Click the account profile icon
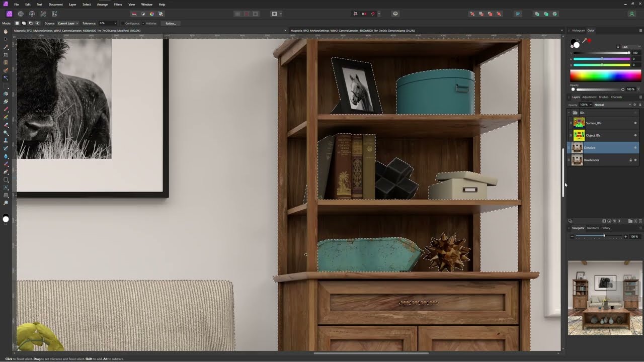Screen dimensions: 644x362 click(632, 14)
